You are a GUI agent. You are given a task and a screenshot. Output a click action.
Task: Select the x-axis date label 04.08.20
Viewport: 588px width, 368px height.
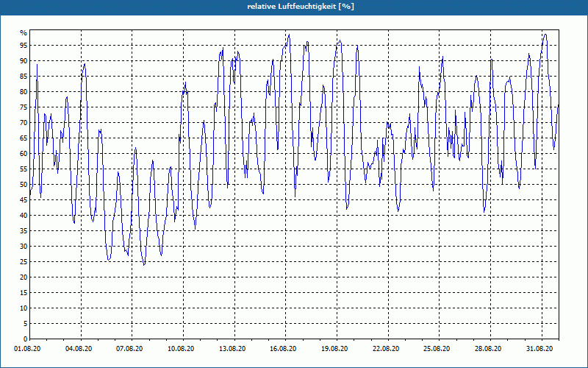(x=79, y=349)
